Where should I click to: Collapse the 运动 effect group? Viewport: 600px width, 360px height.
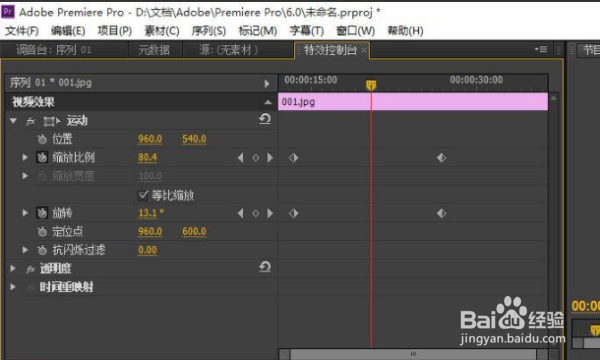13,121
